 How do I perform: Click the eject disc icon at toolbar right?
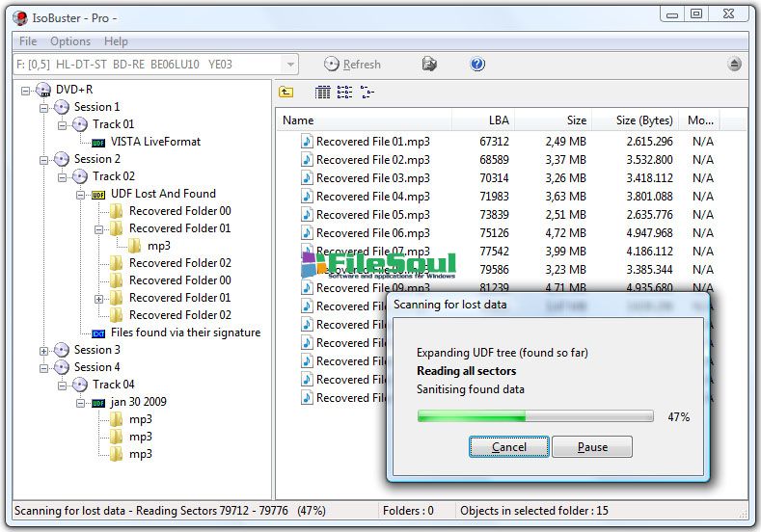tap(735, 65)
